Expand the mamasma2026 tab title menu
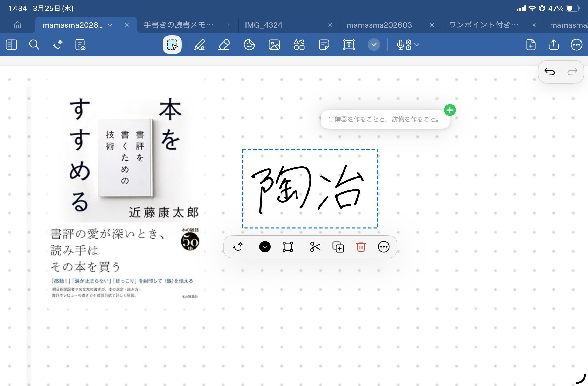The image size is (588, 386). [110, 25]
